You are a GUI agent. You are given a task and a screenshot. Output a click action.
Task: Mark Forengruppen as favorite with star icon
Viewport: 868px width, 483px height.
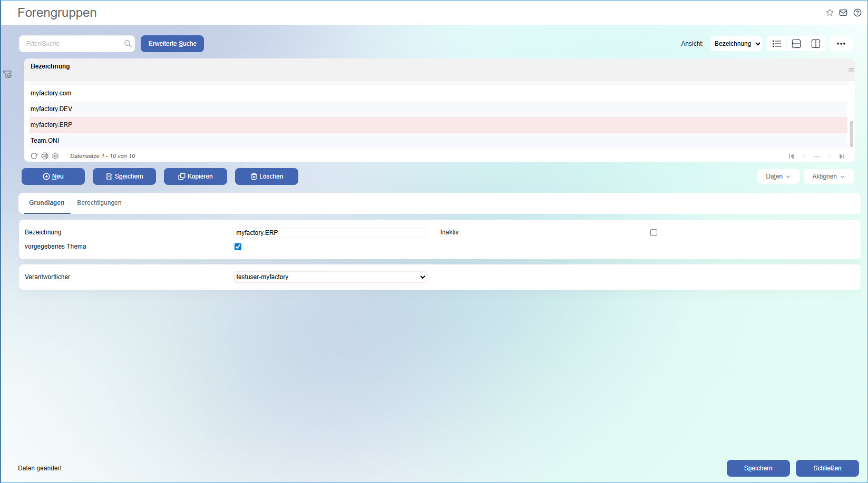830,13
